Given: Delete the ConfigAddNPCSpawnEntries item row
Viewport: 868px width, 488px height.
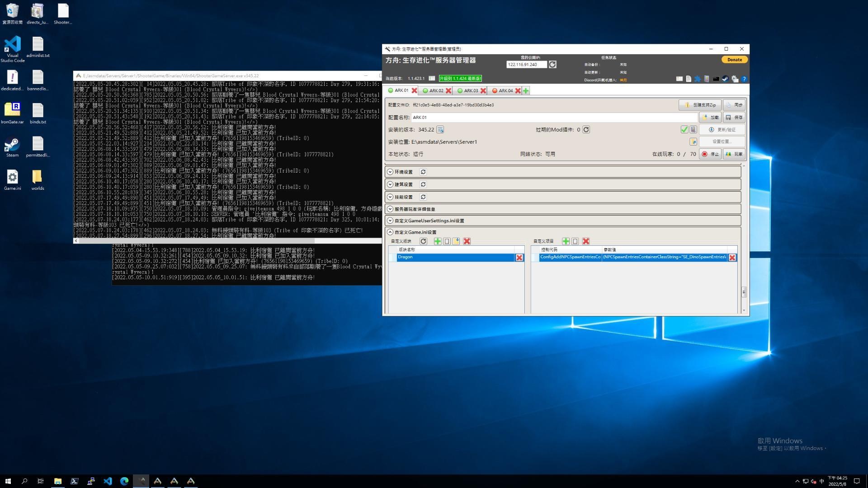Looking at the screenshot, I should (732, 258).
